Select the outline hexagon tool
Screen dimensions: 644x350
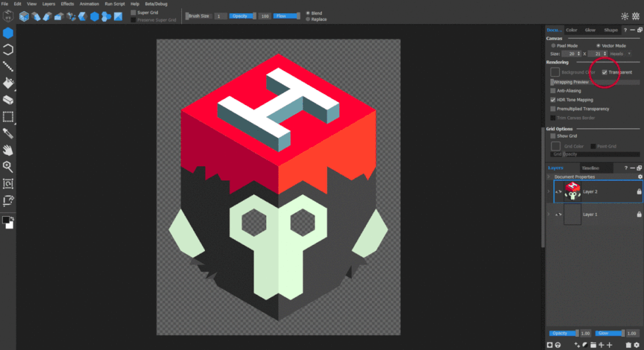tap(8, 50)
